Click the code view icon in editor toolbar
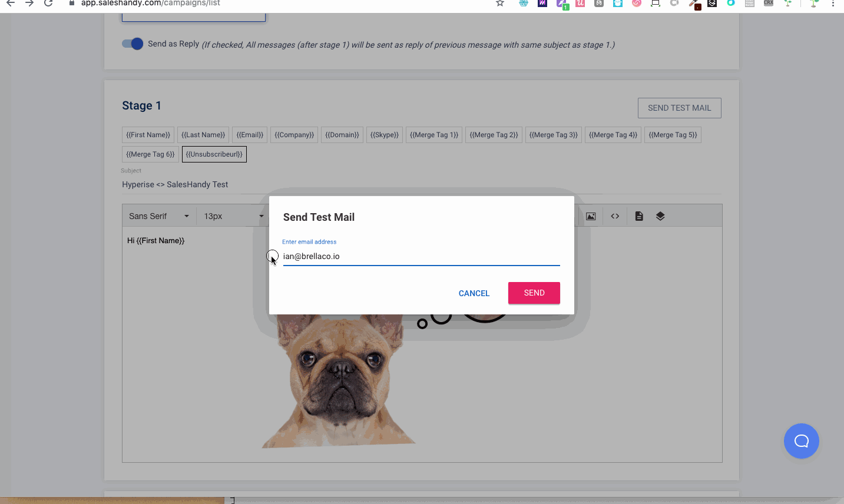The height and width of the screenshot is (504, 844). pos(615,216)
